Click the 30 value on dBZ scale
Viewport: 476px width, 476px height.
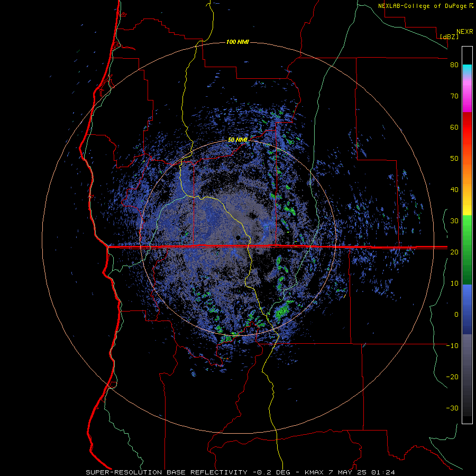coord(454,221)
